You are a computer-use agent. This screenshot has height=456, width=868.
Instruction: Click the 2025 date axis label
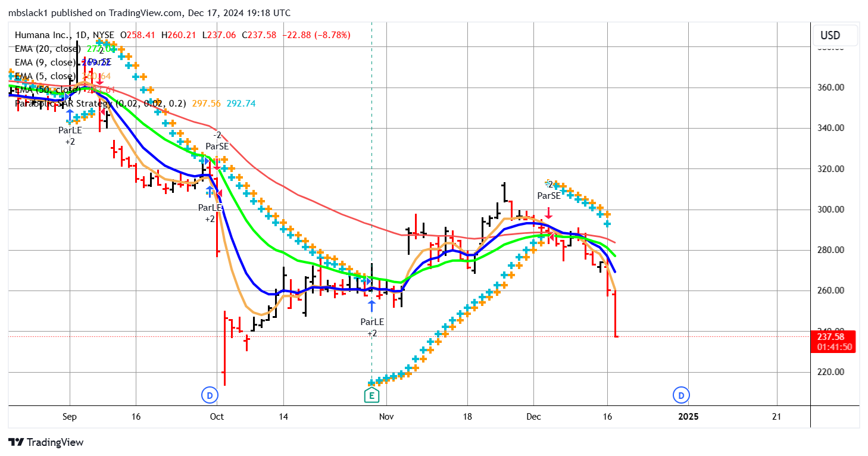coord(689,417)
